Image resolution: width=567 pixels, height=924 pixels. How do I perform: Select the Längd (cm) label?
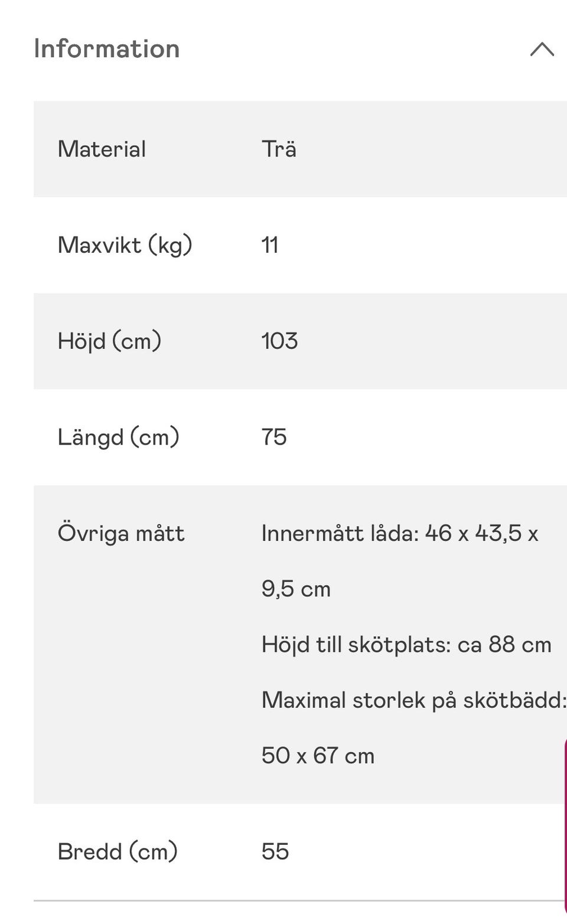coord(118,437)
